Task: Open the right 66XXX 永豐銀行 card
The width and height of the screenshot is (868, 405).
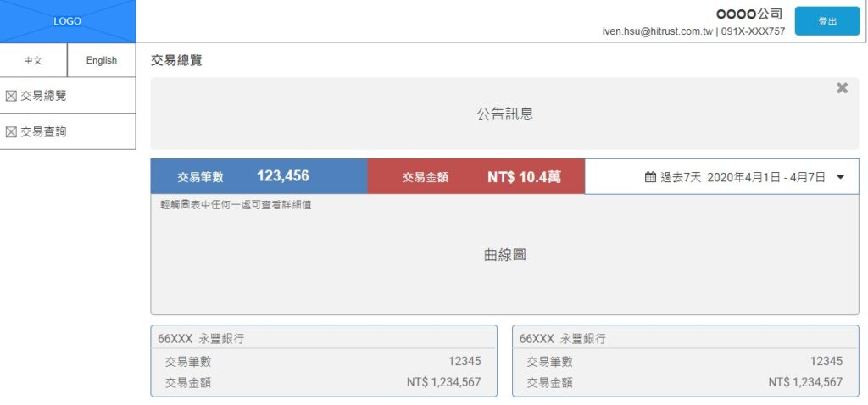Action: (x=685, y=361)
